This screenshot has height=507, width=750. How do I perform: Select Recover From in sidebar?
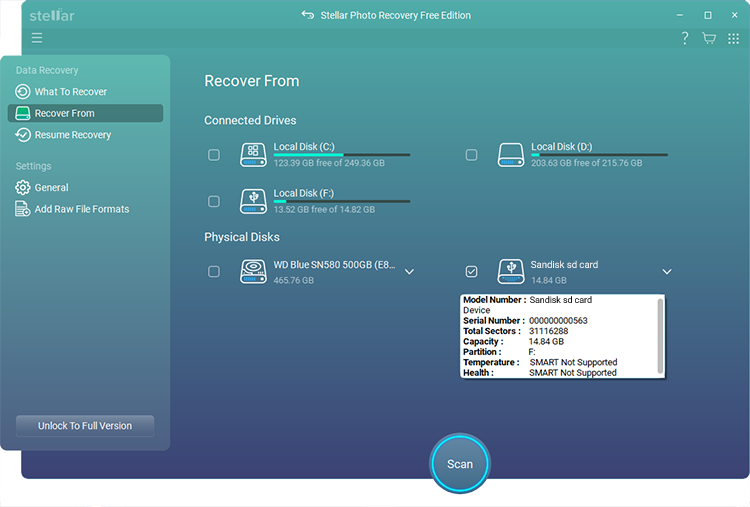[85, 113]
